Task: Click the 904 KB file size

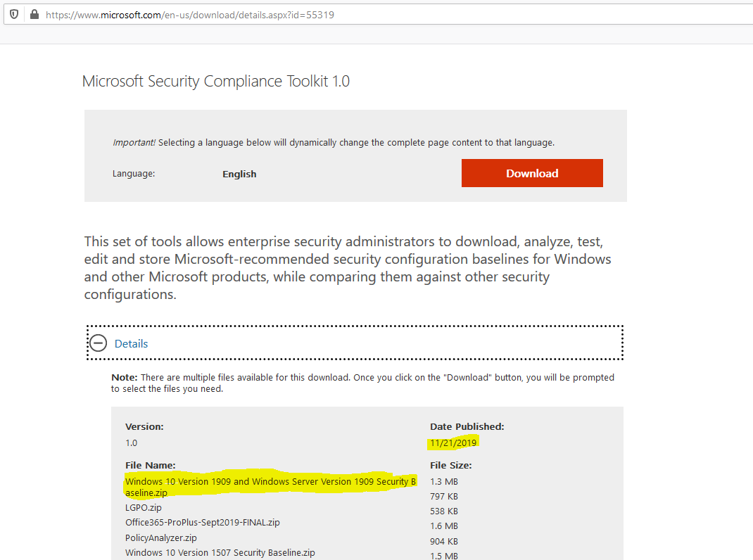Action: pyautogui.click(x=444, y=541)
